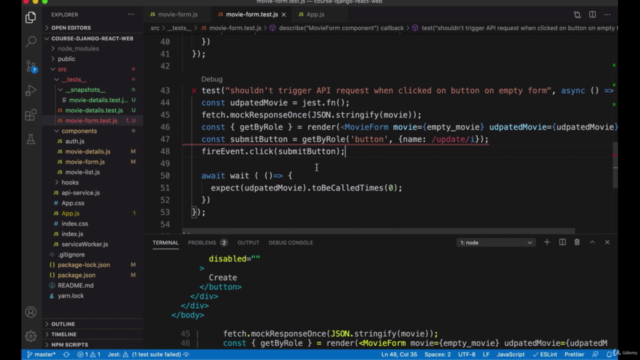Select the PROBLEMS panel tab
The image size is (640, 360).
(207, 243)
